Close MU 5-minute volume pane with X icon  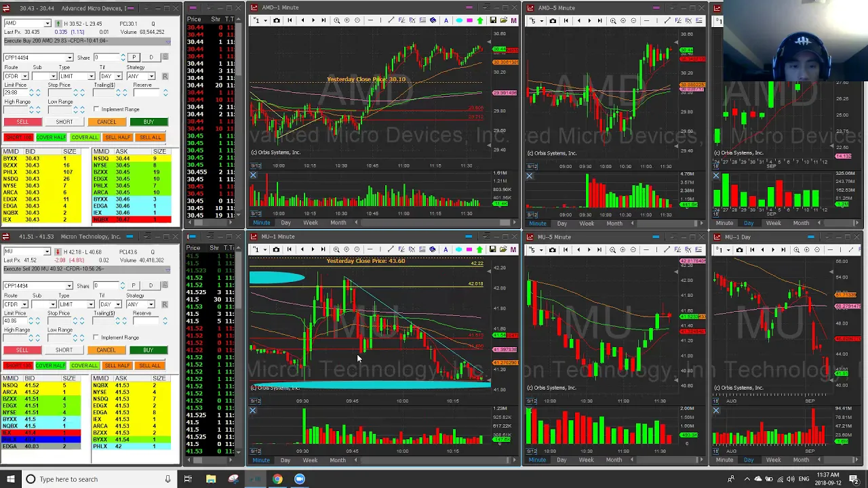pos(530,410)
